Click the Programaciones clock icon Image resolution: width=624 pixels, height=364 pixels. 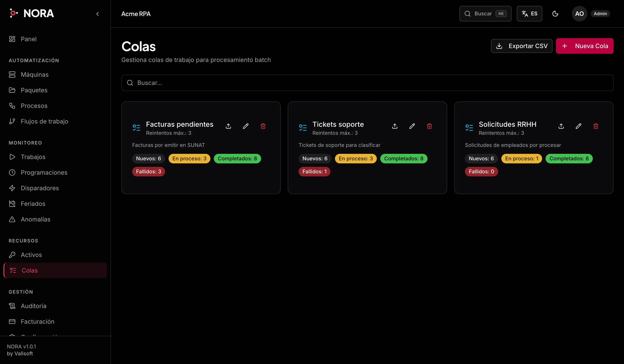[x=12, y=172]
